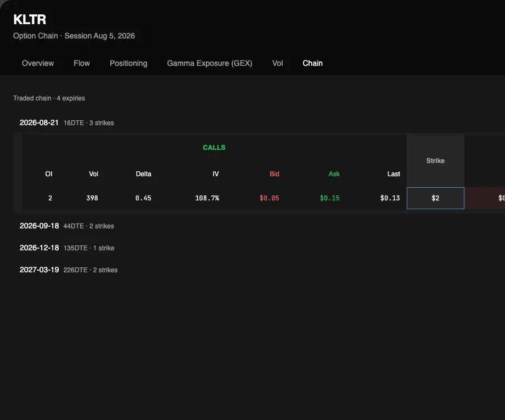Switch to the Flow tab
The image size is (505, 420).
pos(81,63)
